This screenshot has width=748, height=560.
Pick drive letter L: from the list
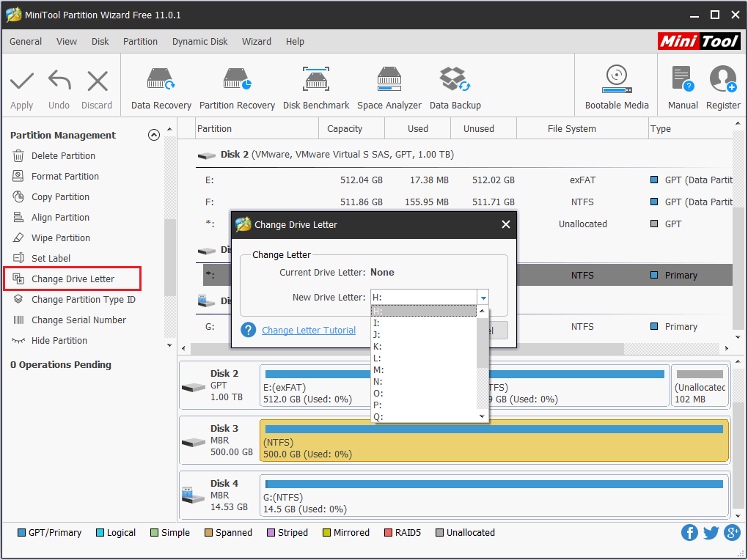(x=424, y=358)
